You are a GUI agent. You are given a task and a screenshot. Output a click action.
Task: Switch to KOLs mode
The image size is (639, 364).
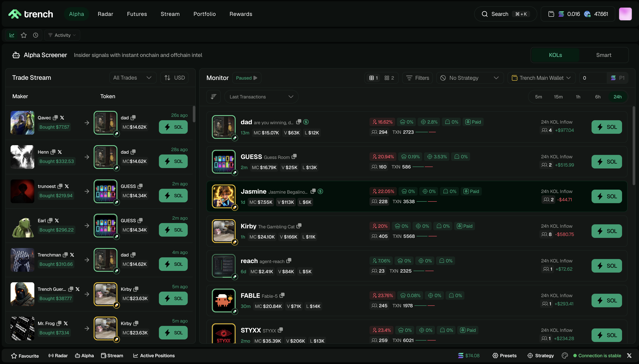click(555, 55)
